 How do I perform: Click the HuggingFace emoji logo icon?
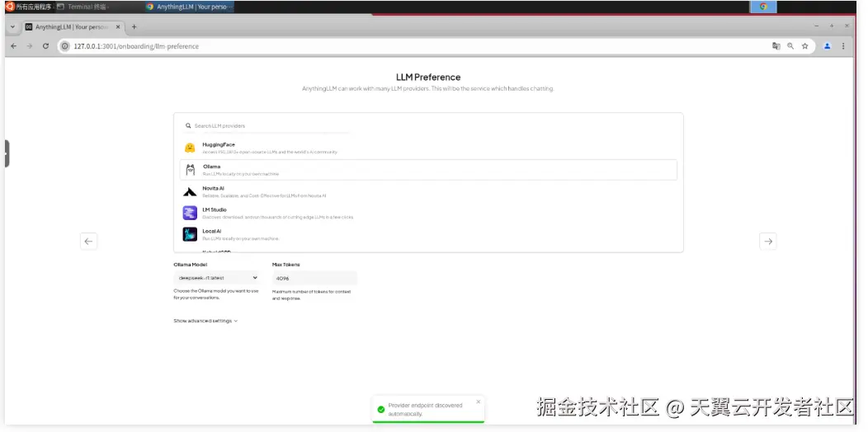point(190,148)
